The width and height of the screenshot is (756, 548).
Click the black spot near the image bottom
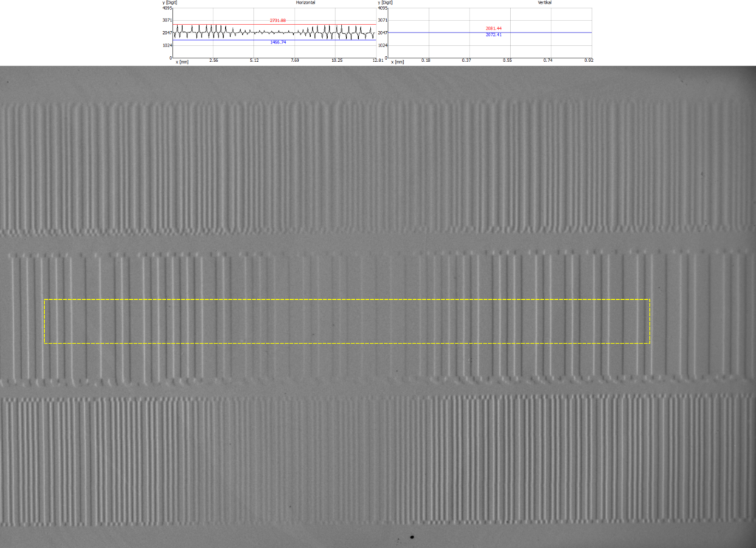coord(412,536)
